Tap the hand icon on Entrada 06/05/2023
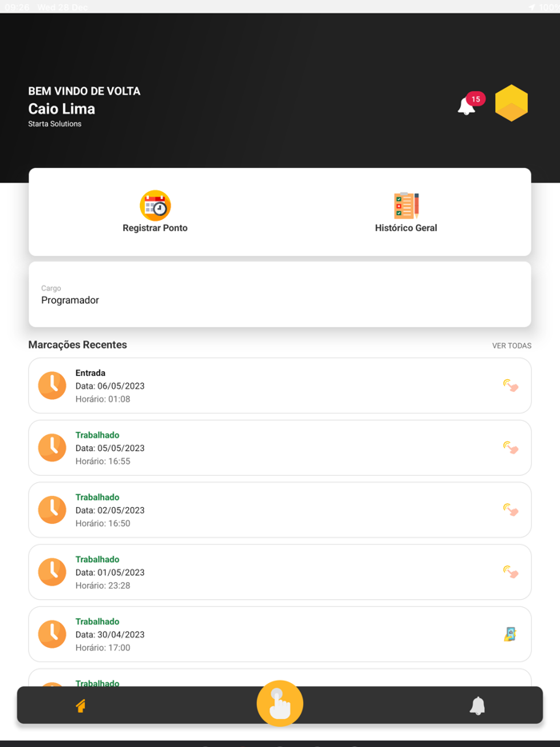560x747 pixels. point(510,385)
